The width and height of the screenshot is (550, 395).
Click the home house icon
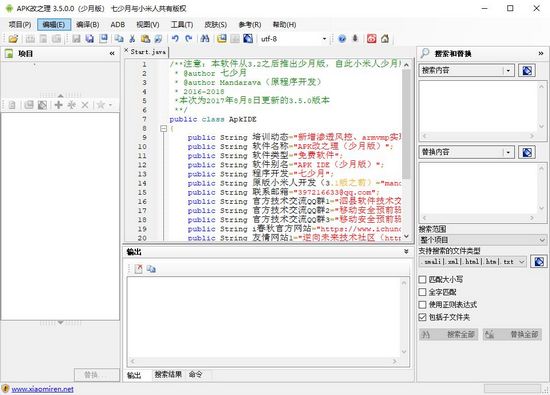[385, 39]
